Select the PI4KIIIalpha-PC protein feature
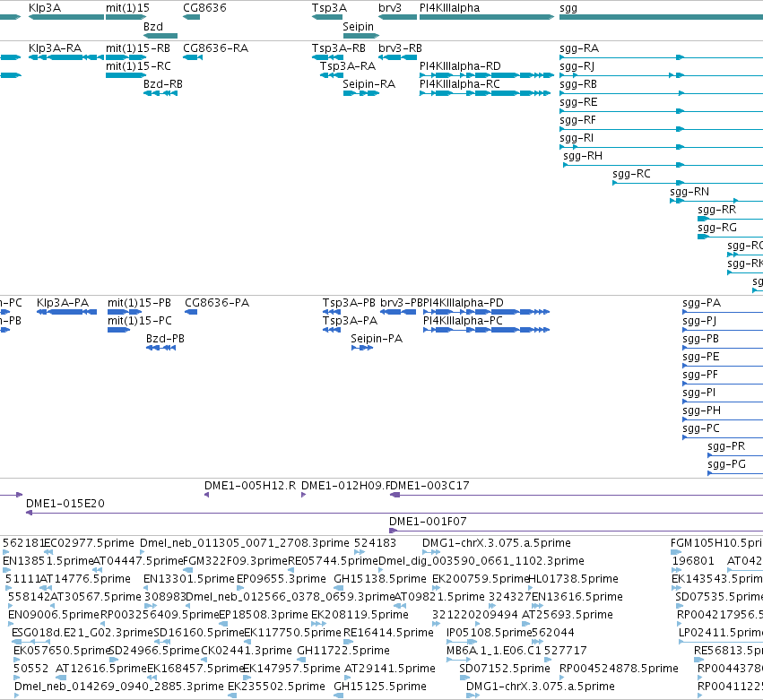The width and height of the screenshot is (763, 700). (487, 330)
